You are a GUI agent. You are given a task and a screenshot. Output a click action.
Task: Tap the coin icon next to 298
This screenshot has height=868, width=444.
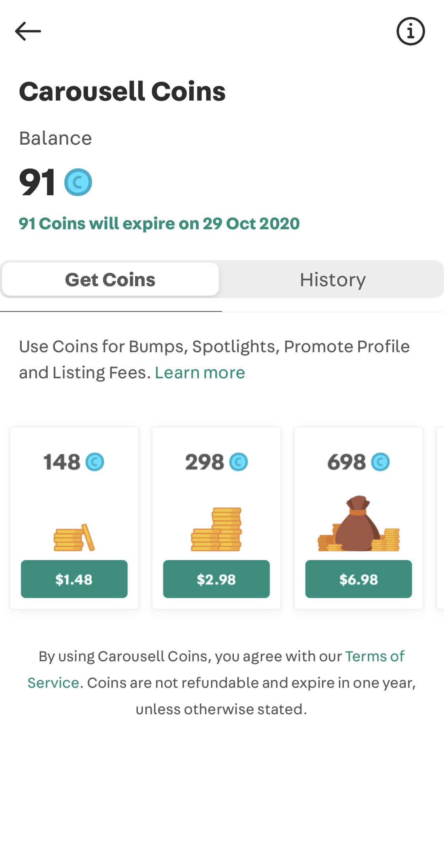pos(239,462)
